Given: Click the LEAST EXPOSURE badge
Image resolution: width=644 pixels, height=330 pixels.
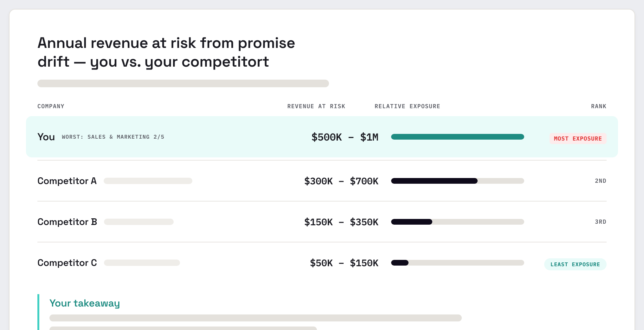Looking at the screenshot, I should click(575, 264).
